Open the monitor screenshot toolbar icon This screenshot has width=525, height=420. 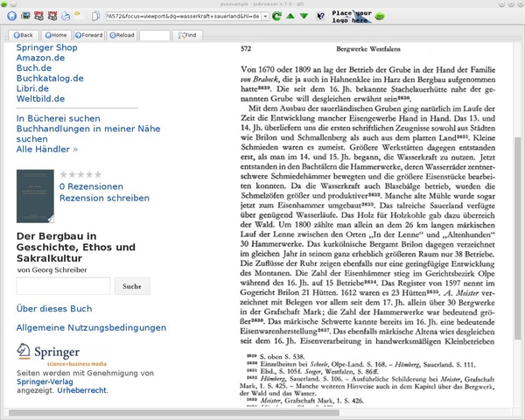(x=25, y=16)
